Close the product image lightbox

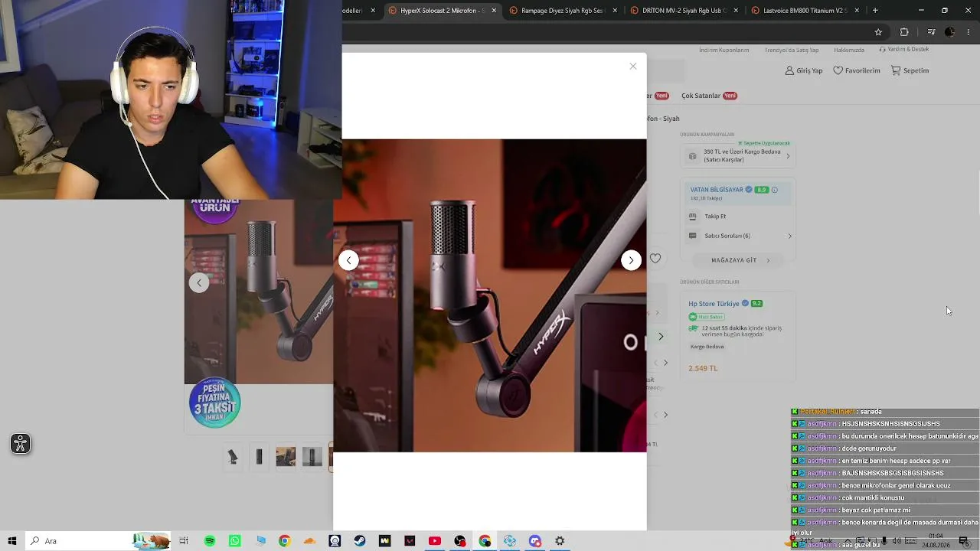[x=633, y=67]
